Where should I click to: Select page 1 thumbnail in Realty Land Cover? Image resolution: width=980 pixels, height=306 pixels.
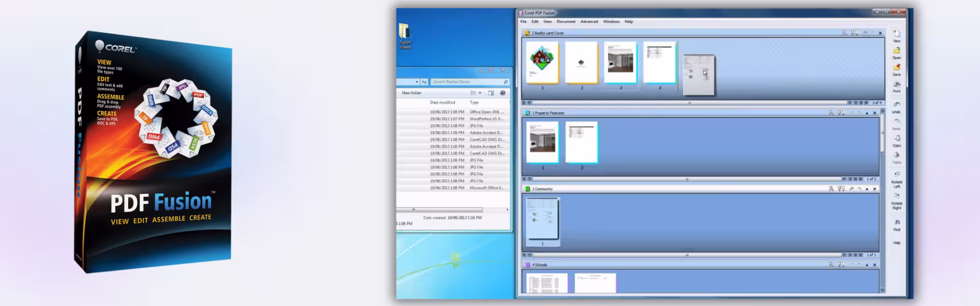tap(542, 62)
